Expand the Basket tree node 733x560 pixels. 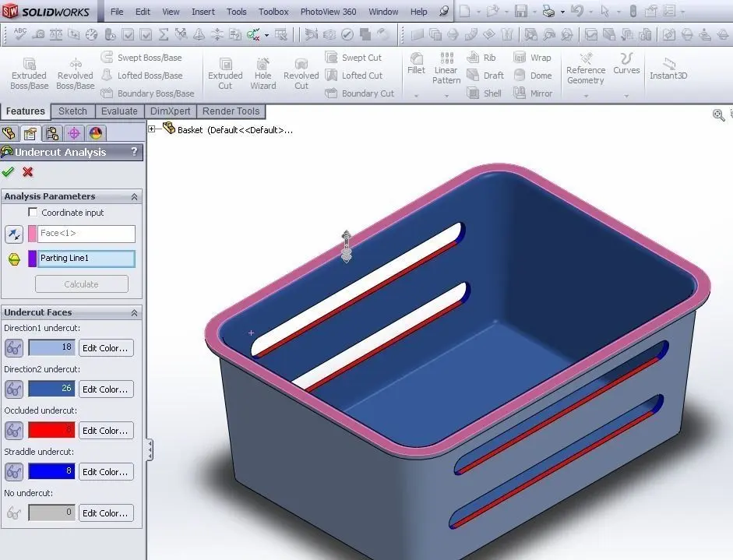click(151, 129)
